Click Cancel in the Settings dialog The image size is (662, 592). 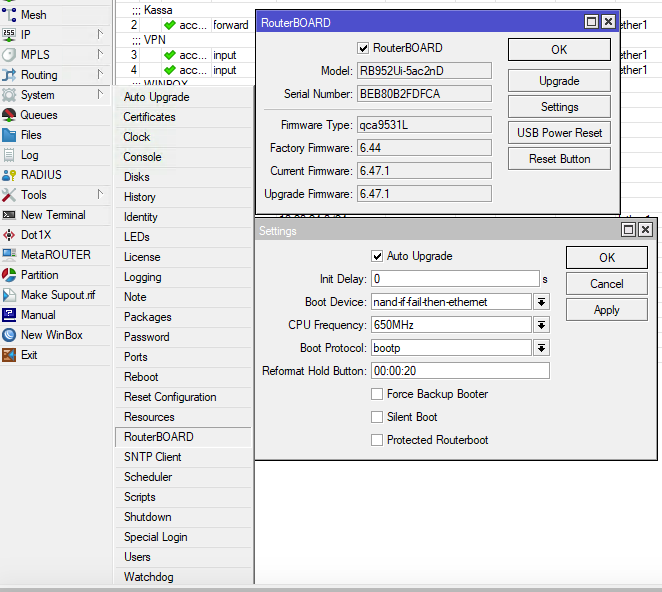[606, 284]
